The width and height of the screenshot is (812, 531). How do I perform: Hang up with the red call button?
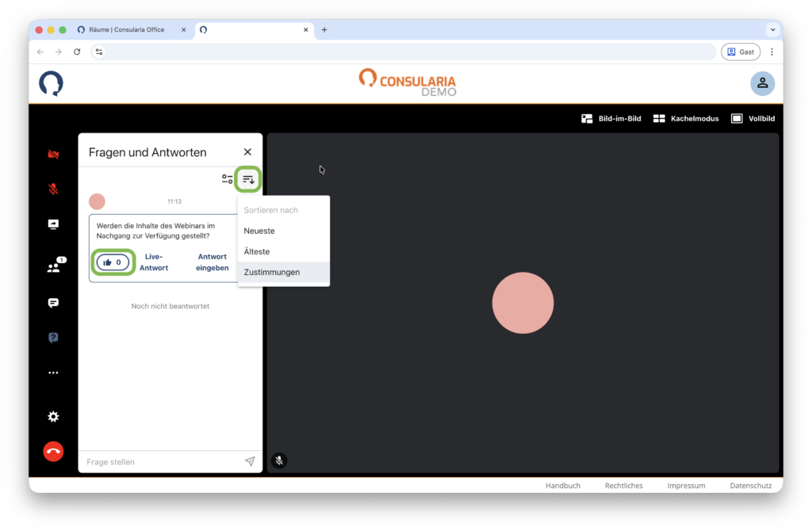53,451
